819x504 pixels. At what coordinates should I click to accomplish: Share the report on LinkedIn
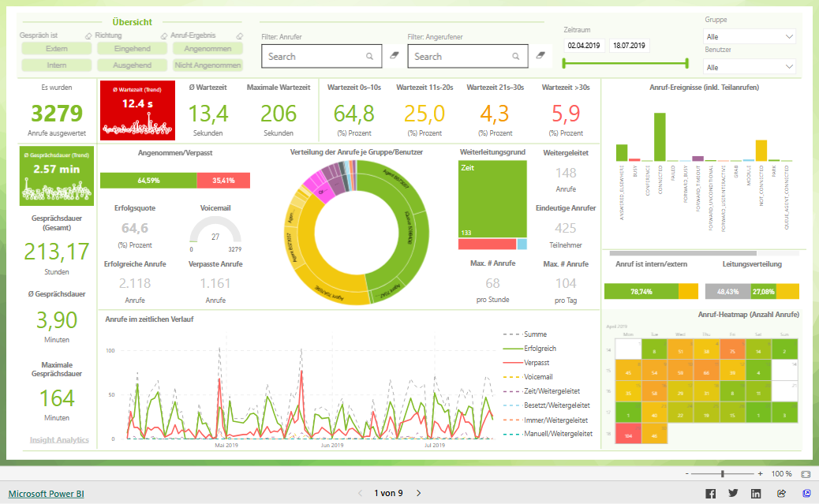756,494
